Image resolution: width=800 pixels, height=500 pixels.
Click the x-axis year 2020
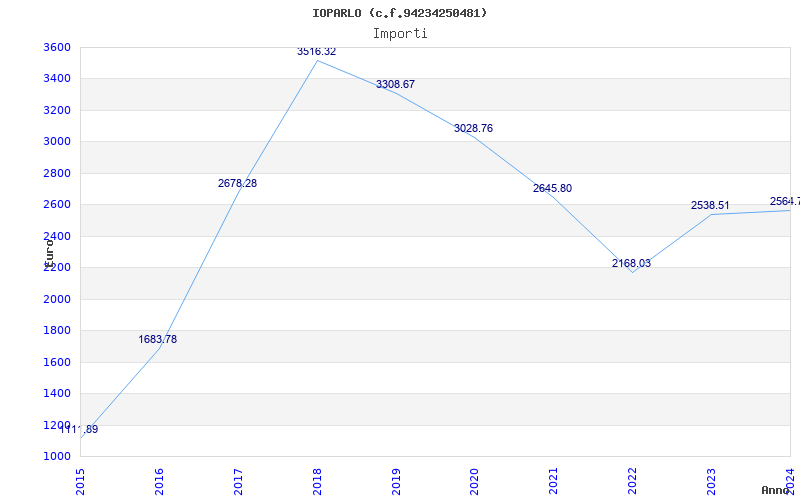click(x=474, y=482)
